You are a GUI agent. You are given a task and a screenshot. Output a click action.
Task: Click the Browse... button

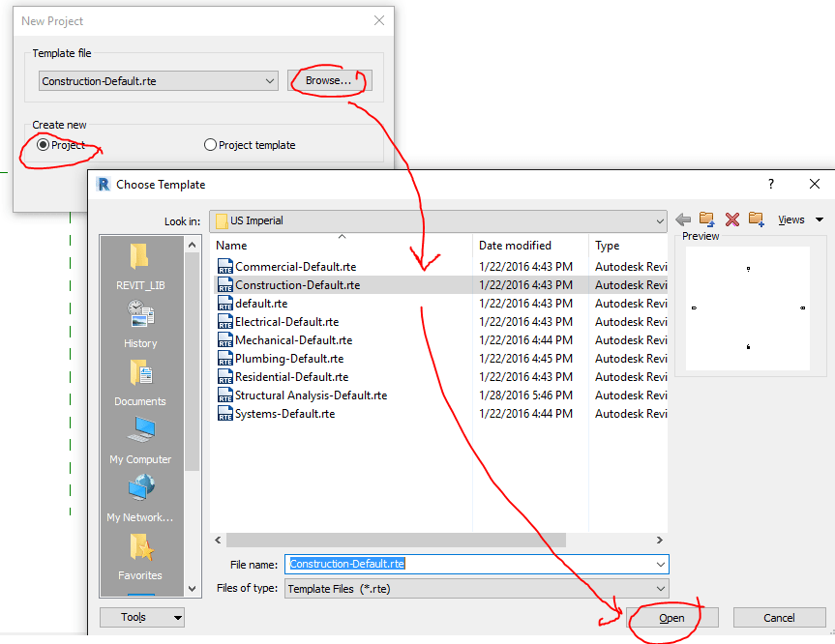pos(329,80)
